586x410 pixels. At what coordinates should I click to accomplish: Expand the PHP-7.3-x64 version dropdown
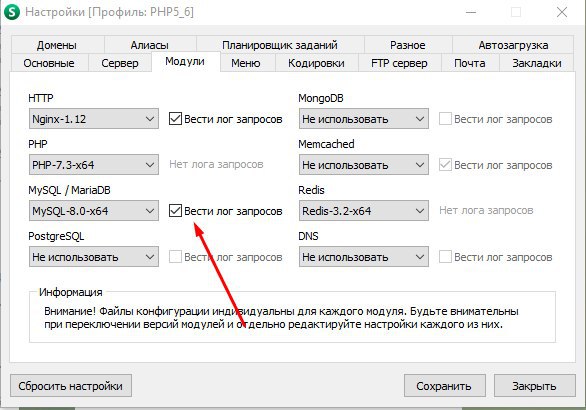[x=94, y=165]
